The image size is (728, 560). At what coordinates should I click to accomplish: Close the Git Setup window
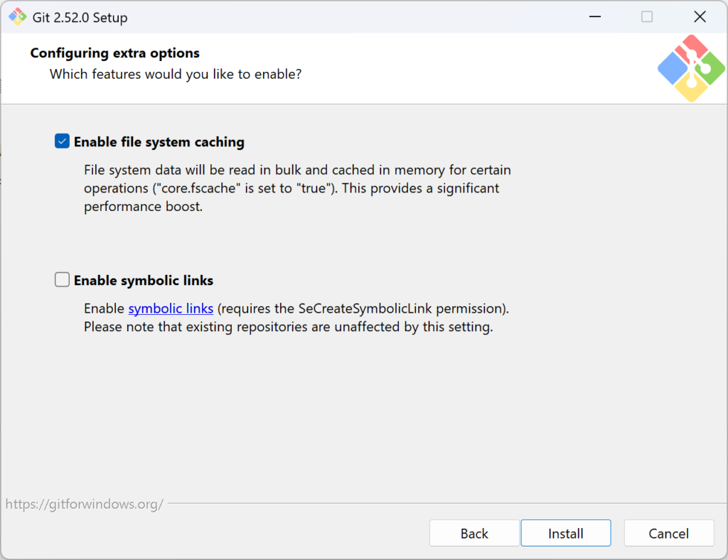(x=700, y=17)
